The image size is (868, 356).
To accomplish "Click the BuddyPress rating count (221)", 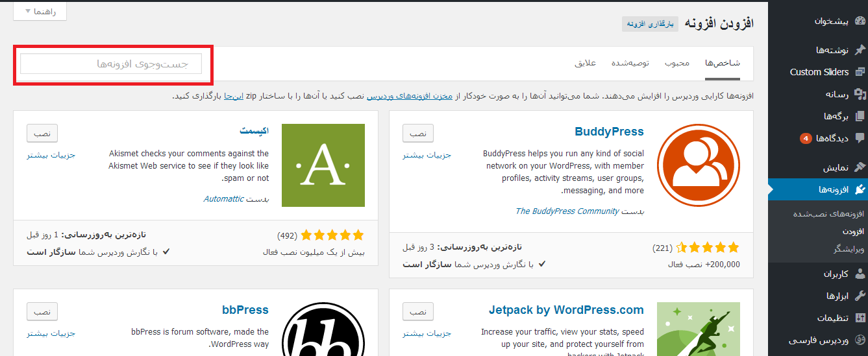I will pyautogui.click(x=663, y=248).
